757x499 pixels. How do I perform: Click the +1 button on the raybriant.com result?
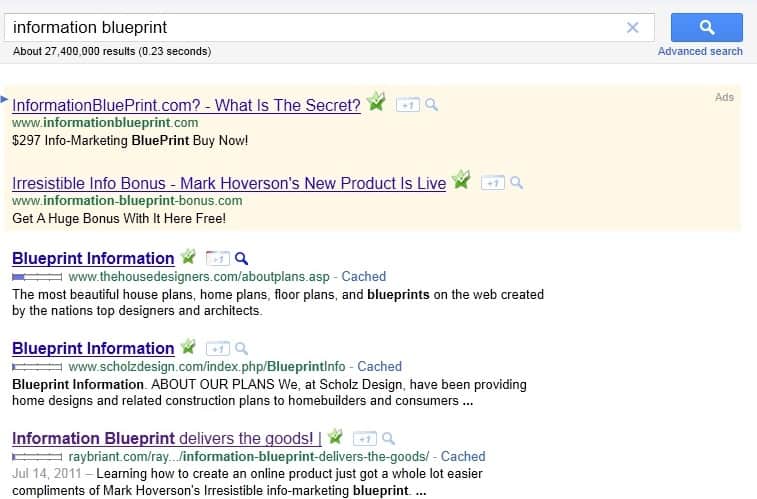365,439
